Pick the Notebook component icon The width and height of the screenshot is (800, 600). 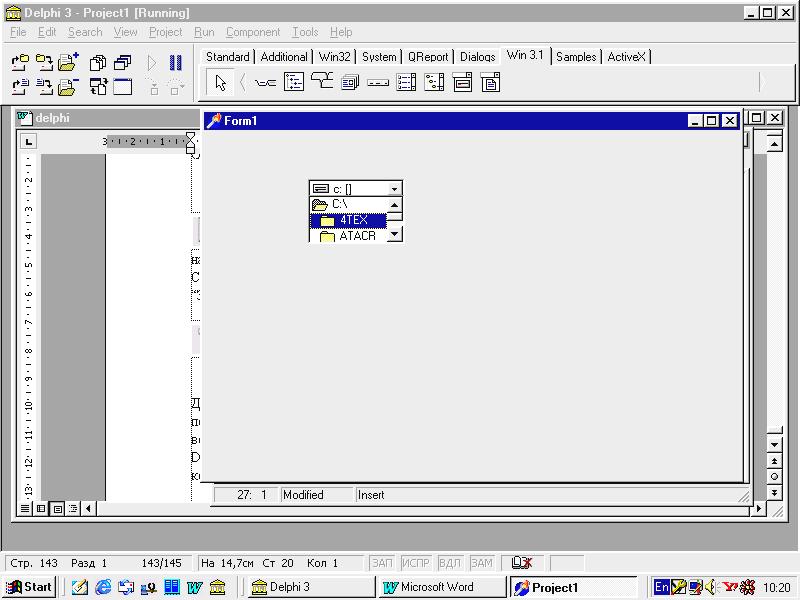click(x=350, y=82)
